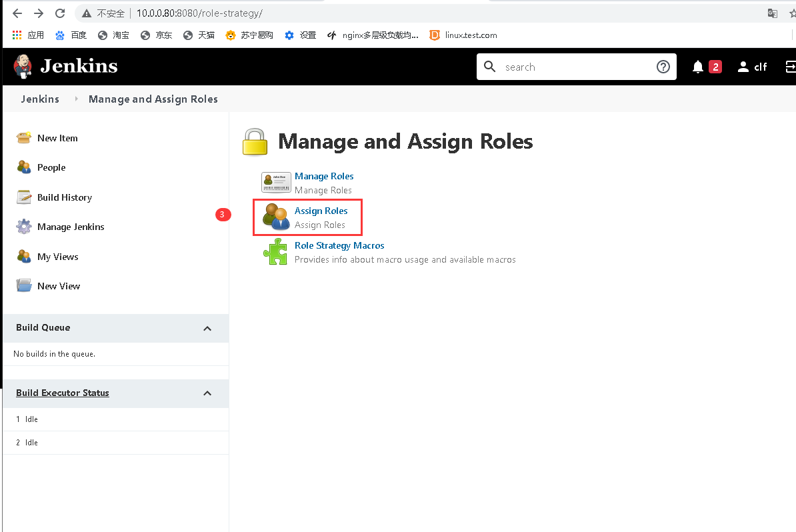The image size is (796, 532).
Task: Click 'Provides info about macro usage' description
Action: point(405,259)
